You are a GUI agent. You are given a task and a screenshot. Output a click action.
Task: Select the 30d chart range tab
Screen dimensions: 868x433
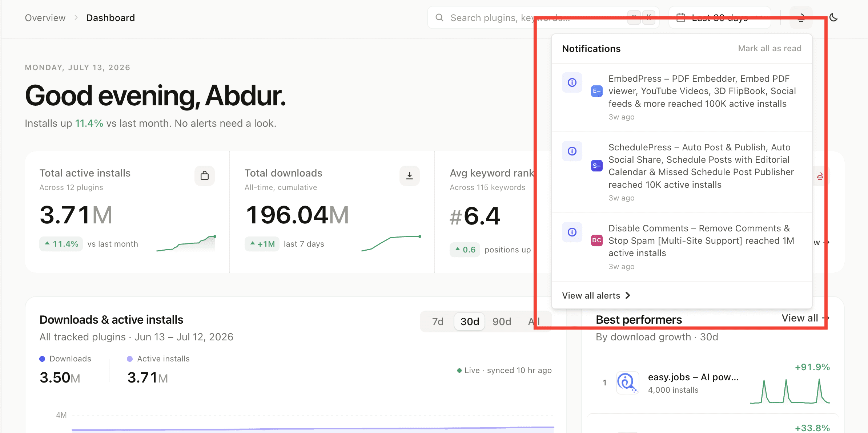pos(470,321)
